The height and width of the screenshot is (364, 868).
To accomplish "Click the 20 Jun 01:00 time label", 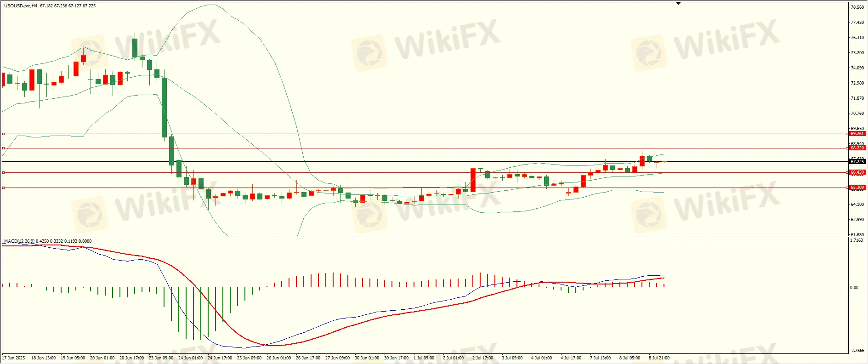I will [102, 358].
